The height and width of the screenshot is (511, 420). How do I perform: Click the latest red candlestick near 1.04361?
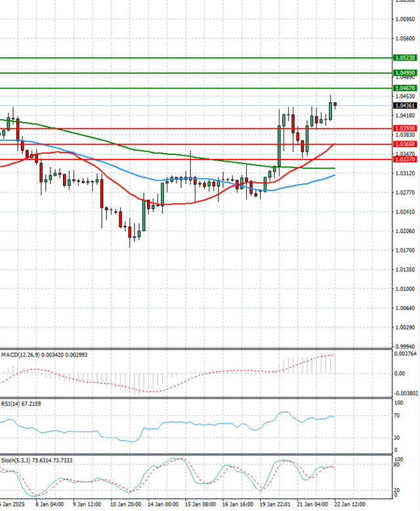pos(335,104)
